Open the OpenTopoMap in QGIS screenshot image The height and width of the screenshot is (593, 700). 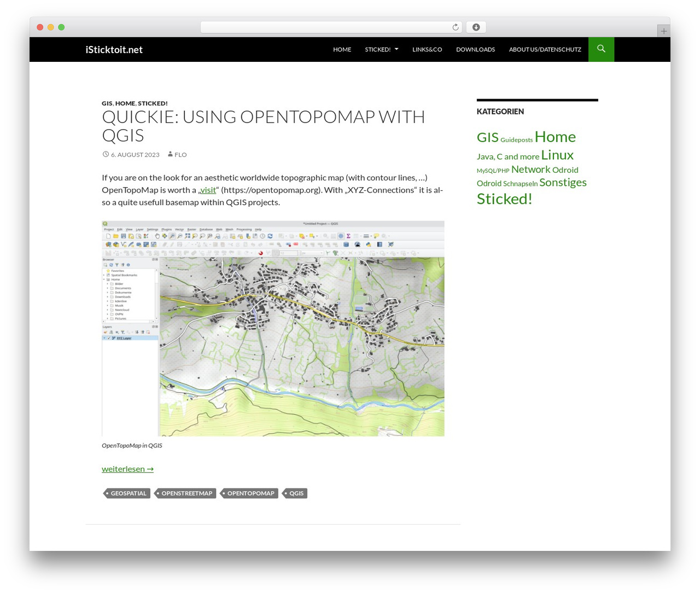(273, 328)
